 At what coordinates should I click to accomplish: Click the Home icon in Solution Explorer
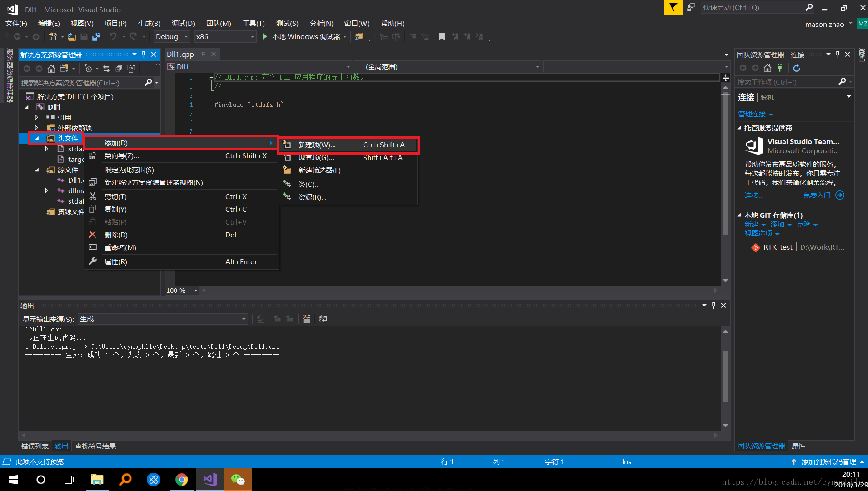pos(51,68)
